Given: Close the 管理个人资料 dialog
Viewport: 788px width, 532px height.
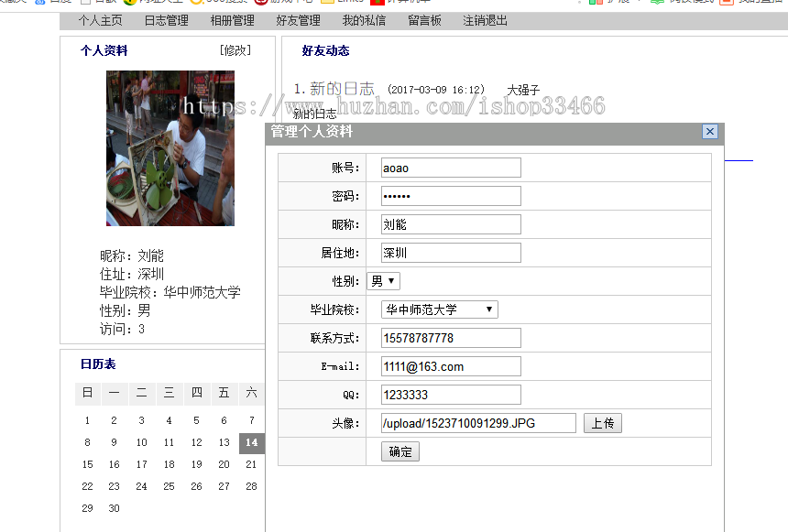Looking at the screenshot, I should [709, 132].
